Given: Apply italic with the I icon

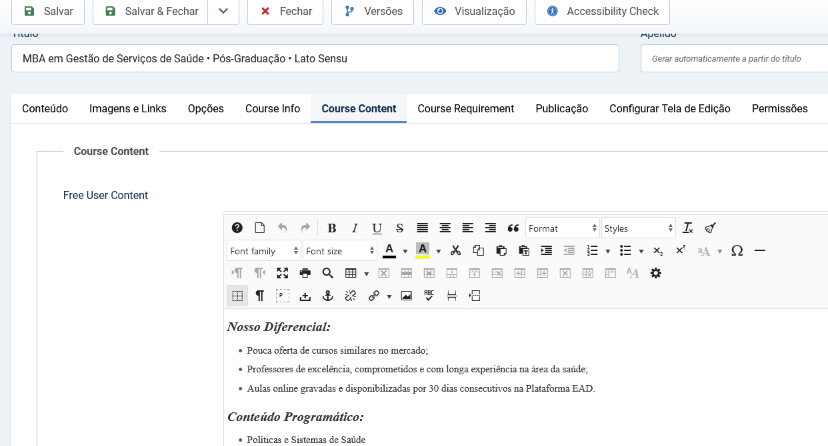Looking at the screenshot, I should pyautogui.click(x=354, y=228).
